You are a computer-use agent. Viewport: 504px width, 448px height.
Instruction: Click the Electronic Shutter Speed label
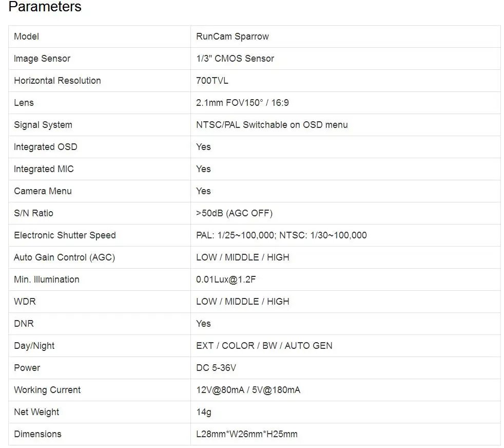point(65,235)
